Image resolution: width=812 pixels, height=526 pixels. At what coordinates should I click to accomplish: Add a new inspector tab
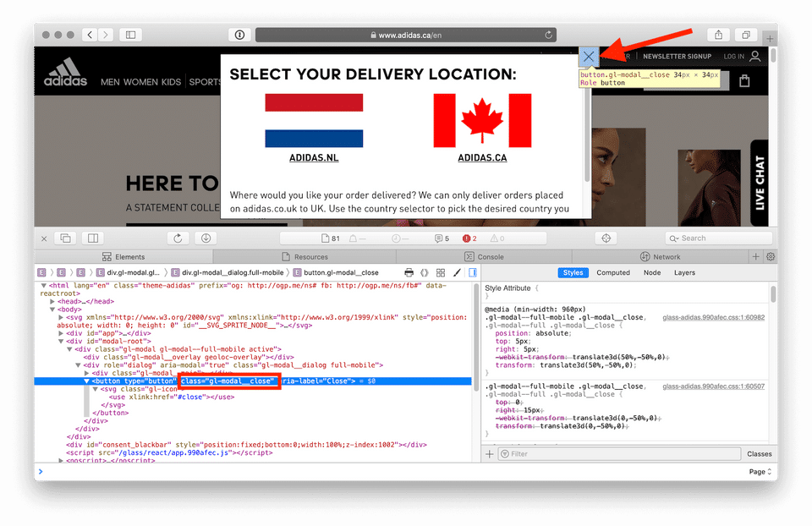click(755, 257)
